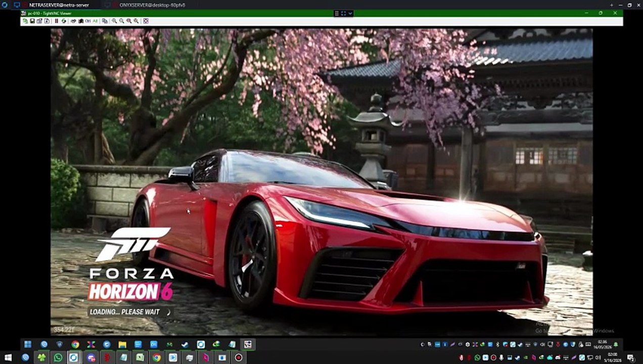Toggle the Alt key in TightVNC toolbar
Screen dimensions: 643x364
point(95,21)
